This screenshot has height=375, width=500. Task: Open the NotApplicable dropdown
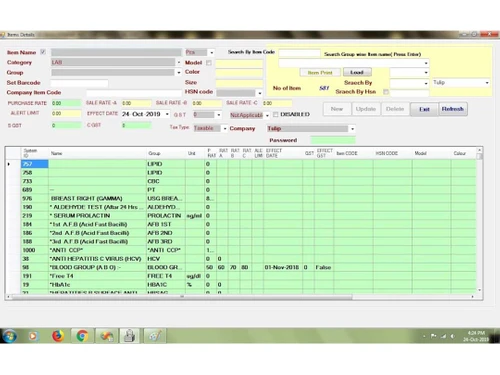[267, 115]
